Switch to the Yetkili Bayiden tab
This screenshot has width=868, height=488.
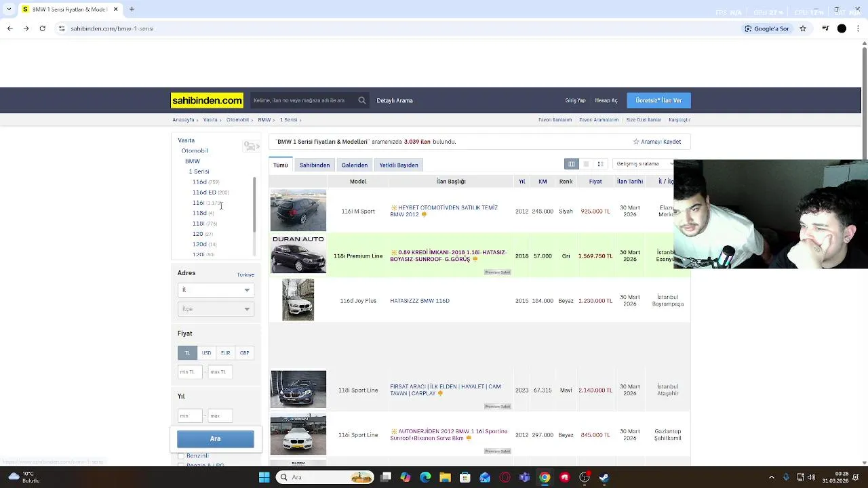pyautogui.click(x=399, y=165)
